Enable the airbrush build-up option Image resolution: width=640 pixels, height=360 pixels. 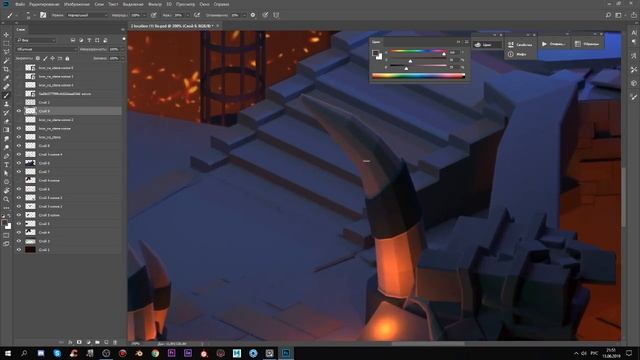coord(197,15)
